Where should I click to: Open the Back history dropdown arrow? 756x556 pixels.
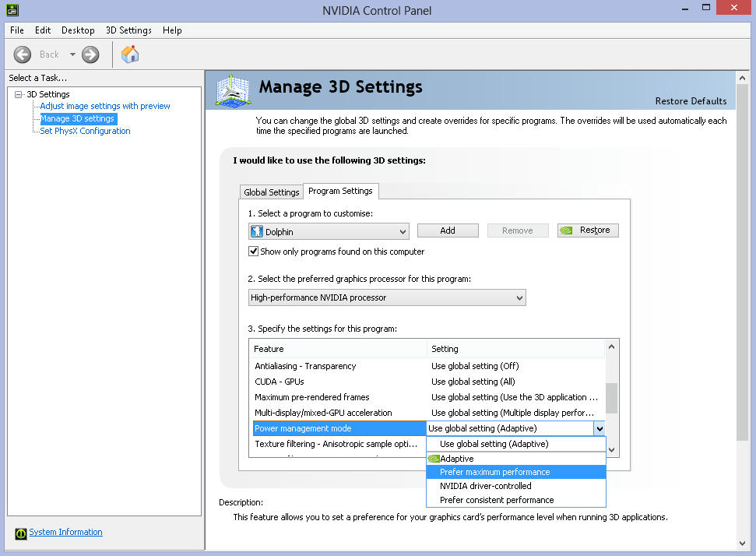click(72, 55)
